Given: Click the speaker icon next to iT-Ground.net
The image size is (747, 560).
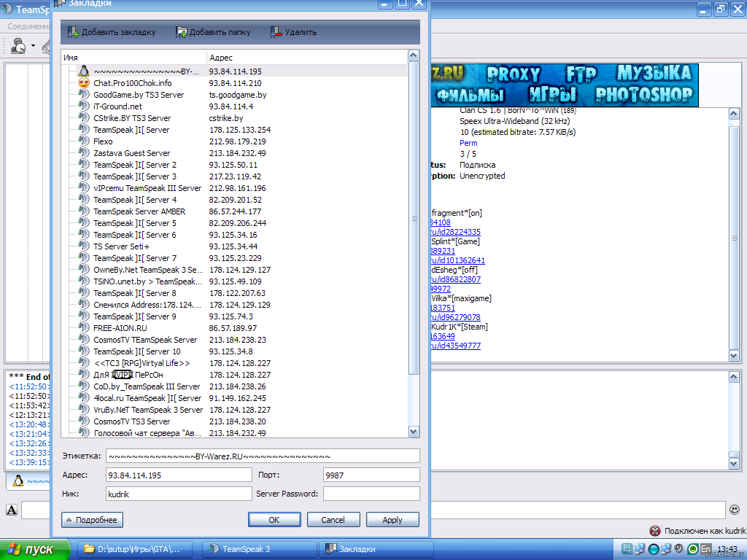Looking at the screenshot, I should click(84, 106).
